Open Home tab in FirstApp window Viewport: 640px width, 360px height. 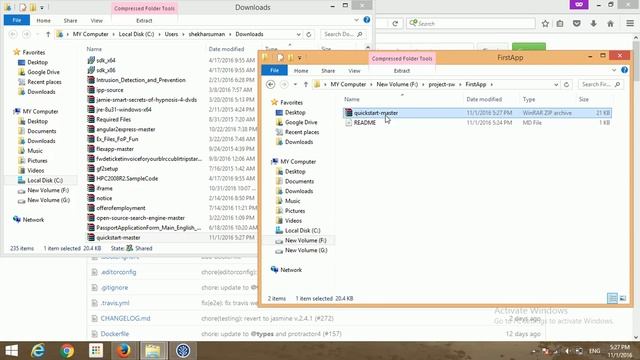[x=301, y=71]
